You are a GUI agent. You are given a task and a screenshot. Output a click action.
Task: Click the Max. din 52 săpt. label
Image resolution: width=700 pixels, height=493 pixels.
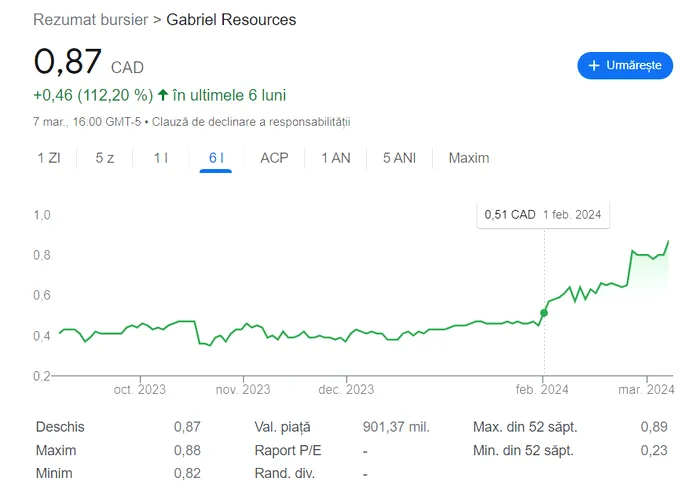pyautogui.click(x=525, y=427)
